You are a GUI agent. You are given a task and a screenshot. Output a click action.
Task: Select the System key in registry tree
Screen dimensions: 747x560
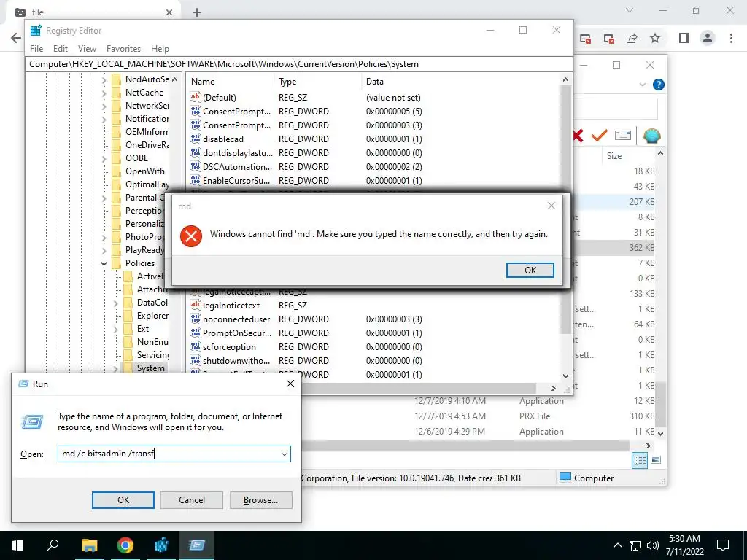point(150,367)
